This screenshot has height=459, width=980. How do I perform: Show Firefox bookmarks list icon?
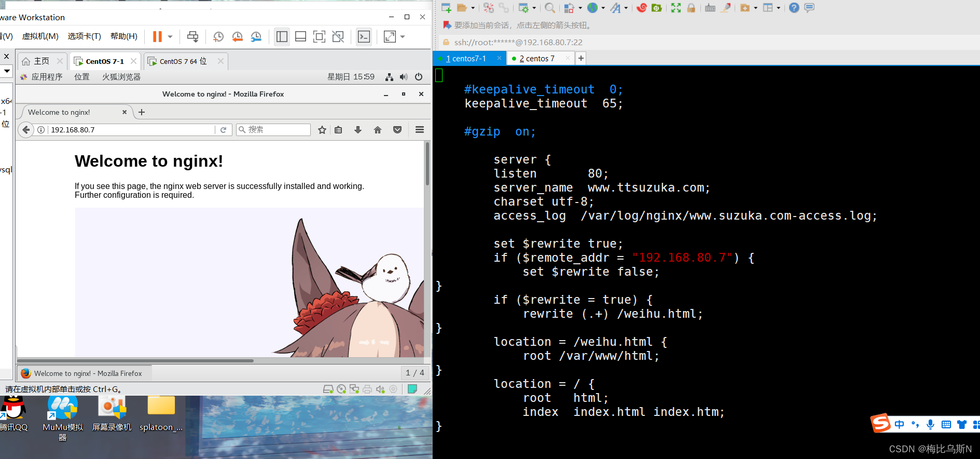pyautogui.click(x=338, y=130)
